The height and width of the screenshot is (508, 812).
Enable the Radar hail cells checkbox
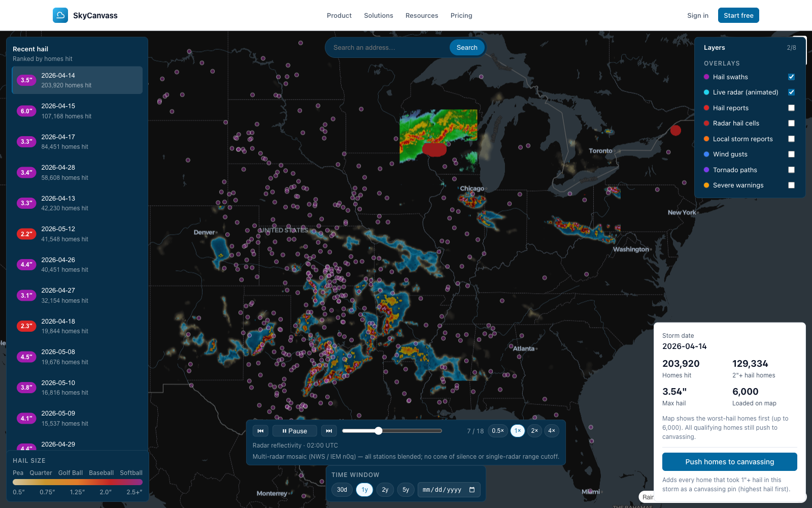(x=791, y=123)
